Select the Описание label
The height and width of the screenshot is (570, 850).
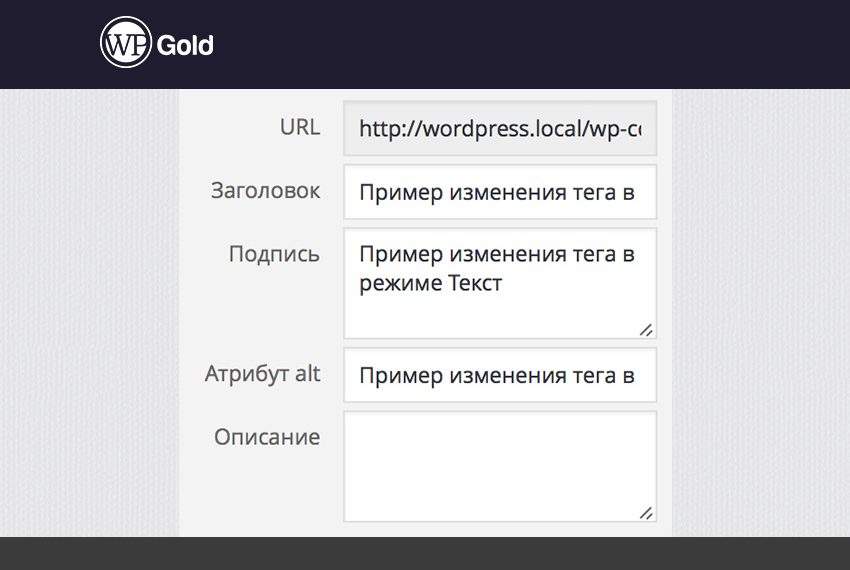pos(267,437)
